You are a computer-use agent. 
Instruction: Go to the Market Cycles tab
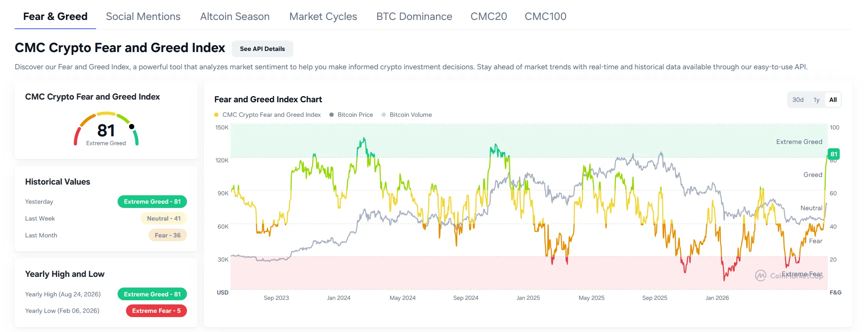323,16
